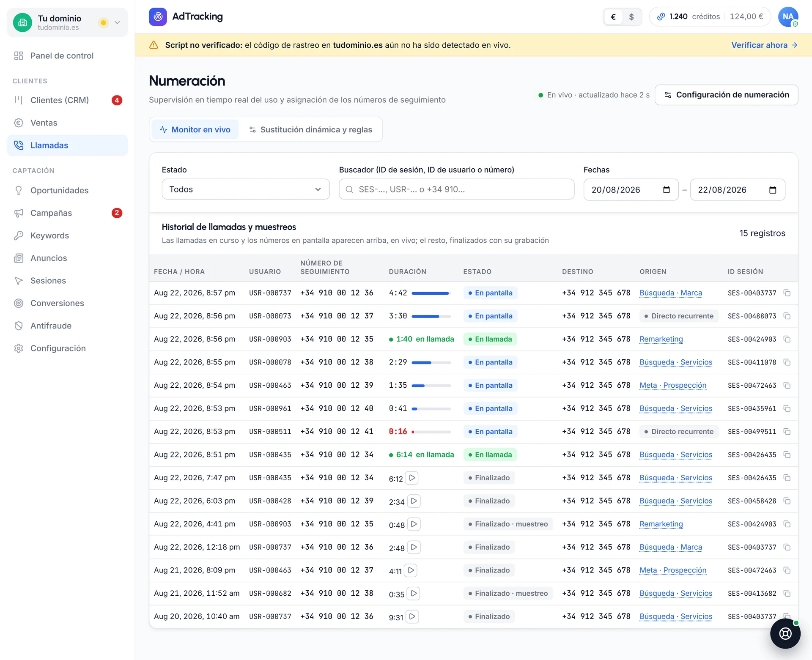Play recording of the 4:11 call
Screen dimensions: 812x660
411,570
